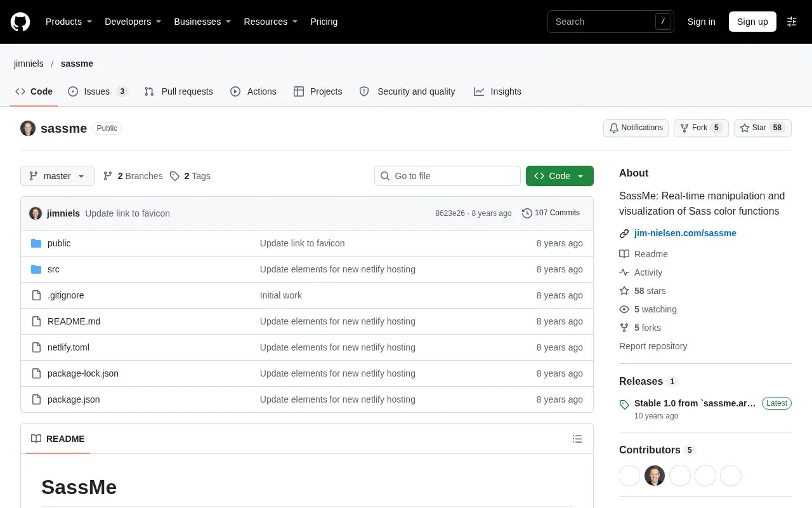Expand the Products menu
The width and height of the screenshot is (812, 508).
point(69,22)
